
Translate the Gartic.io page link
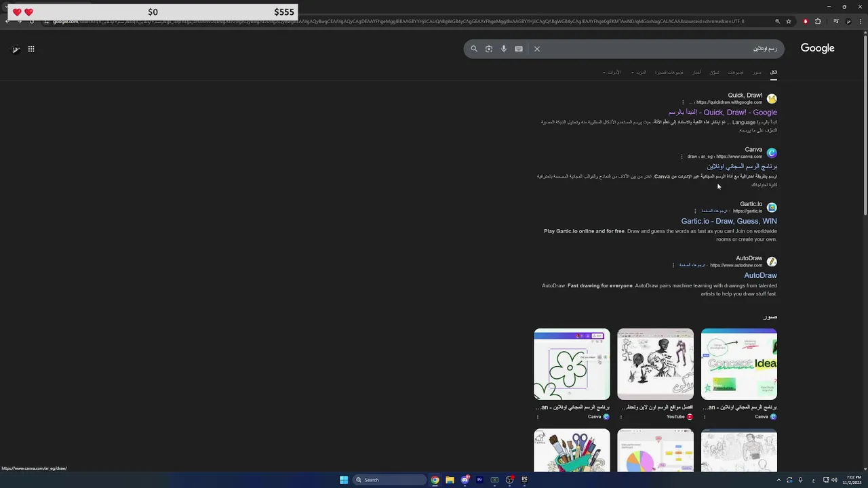(x=715, y=211)
